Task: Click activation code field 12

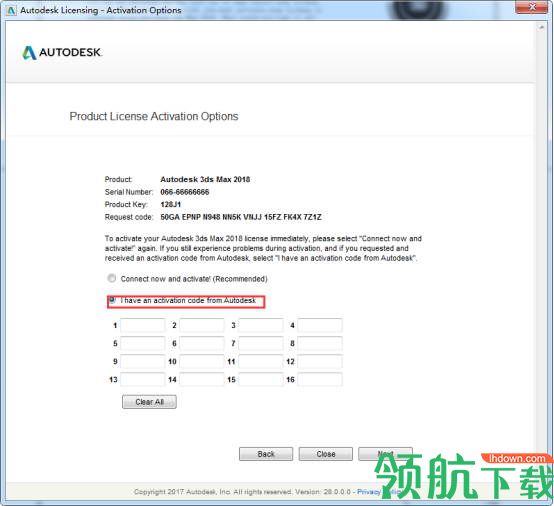Action: click(x=320, y=361)
